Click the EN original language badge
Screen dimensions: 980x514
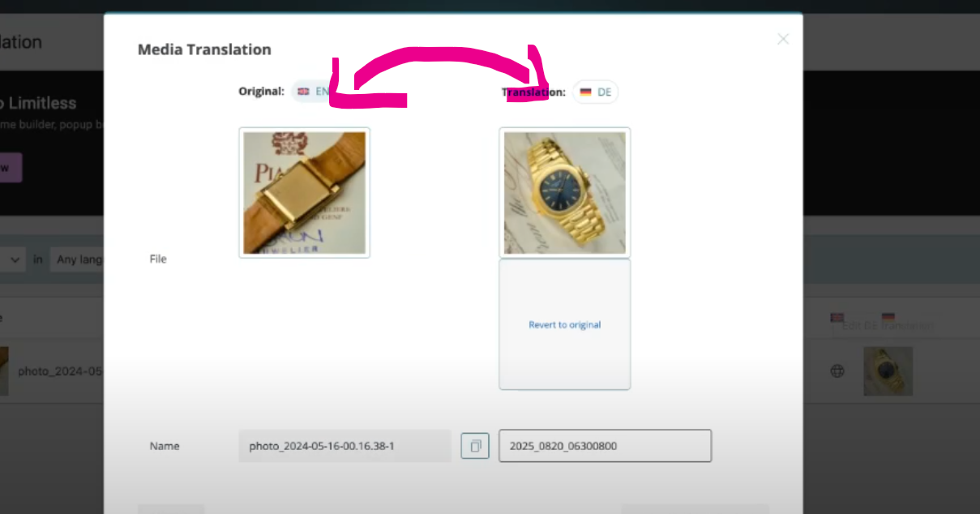313,92
